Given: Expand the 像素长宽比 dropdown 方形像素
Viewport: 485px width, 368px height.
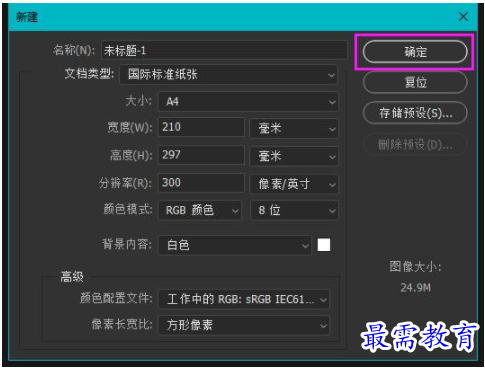Looking at the screenshot, I should 244,325.
